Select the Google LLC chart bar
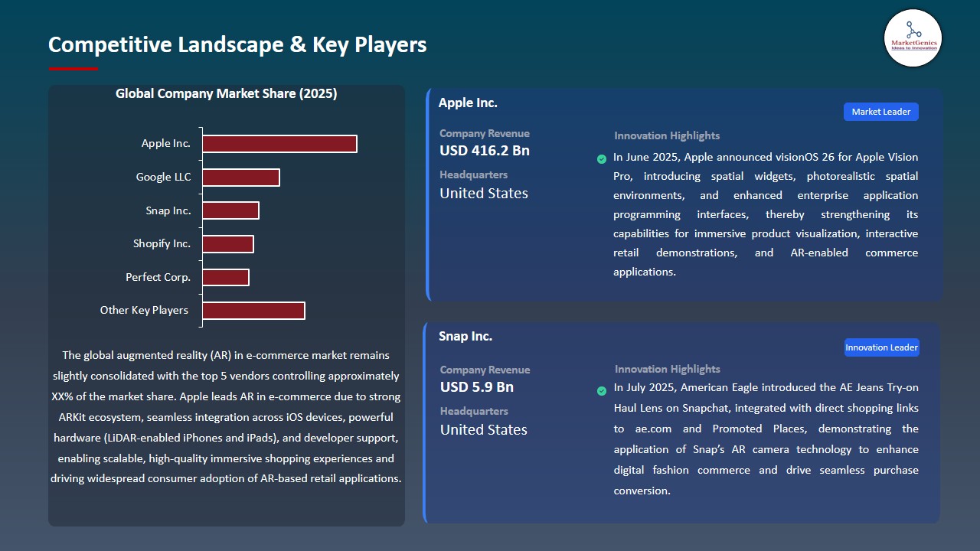980x551 pixels. [241, 178]
